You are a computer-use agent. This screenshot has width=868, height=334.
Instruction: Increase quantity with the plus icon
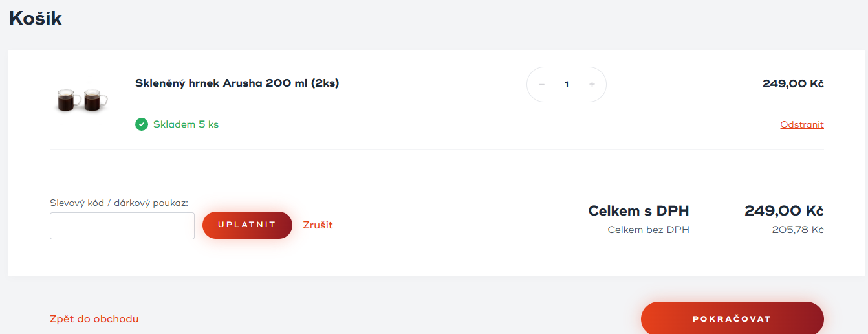tap(592, 85)
